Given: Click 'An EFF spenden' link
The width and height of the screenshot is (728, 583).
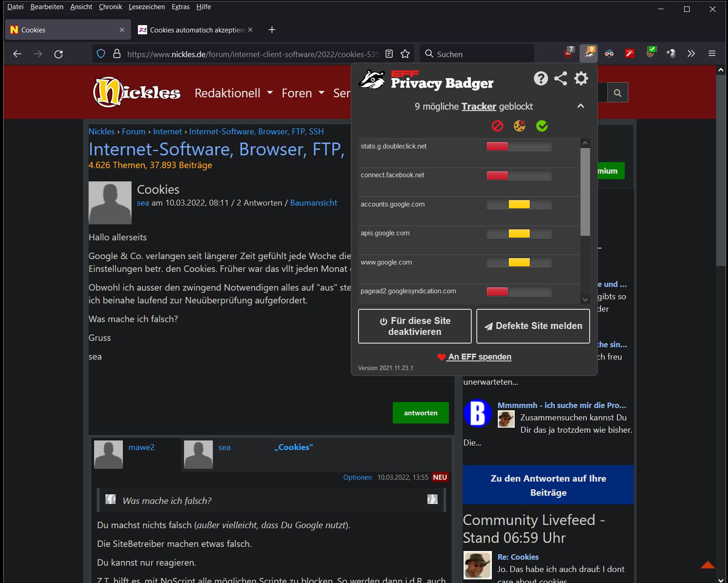Looking at the screenshot, I should coord(474,357).
